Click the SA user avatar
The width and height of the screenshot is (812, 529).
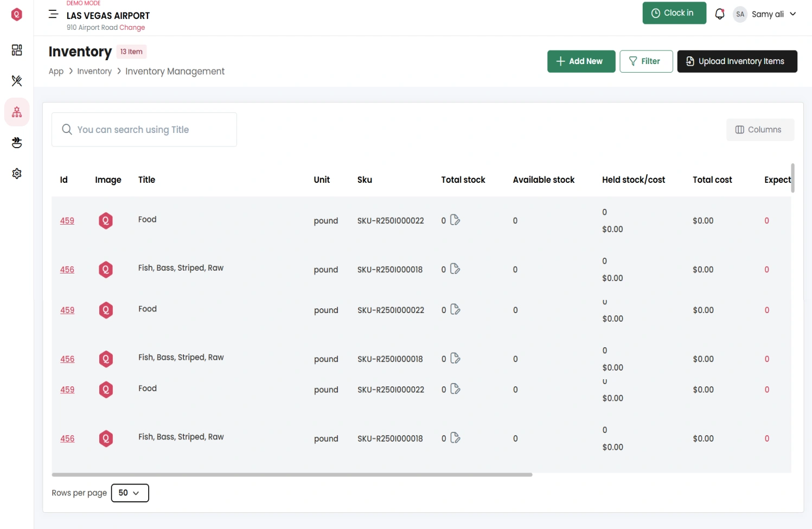click(740, 14)
